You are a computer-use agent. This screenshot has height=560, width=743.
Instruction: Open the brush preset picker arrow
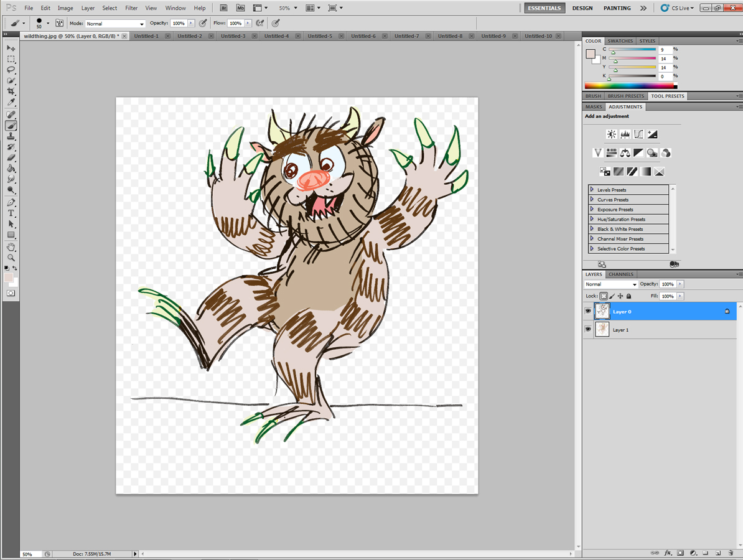[48, 23]
